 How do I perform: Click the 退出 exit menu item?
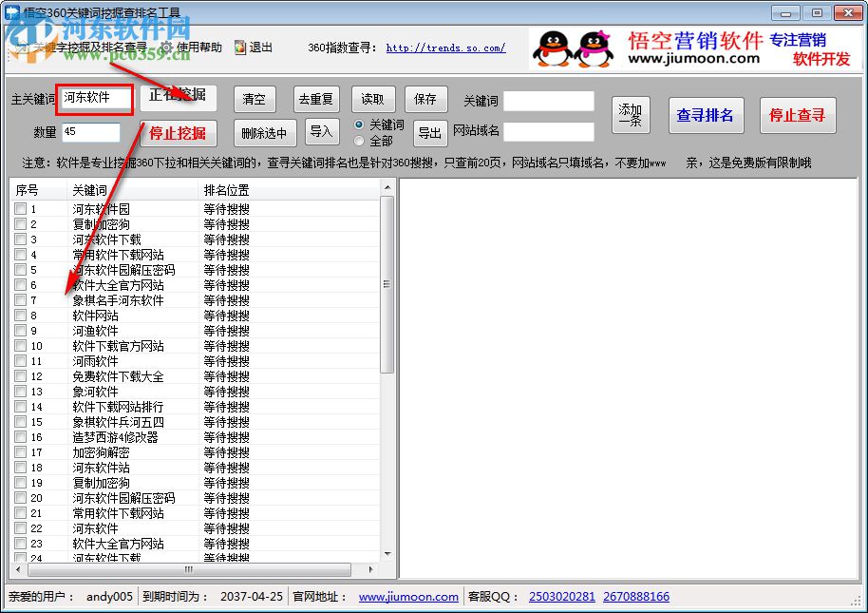(x=260, y=48)
